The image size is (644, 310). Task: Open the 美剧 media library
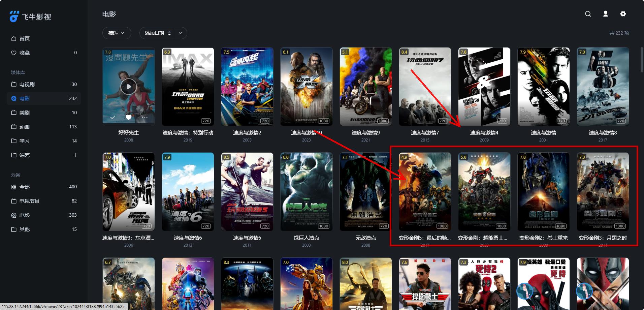(44, 113)
